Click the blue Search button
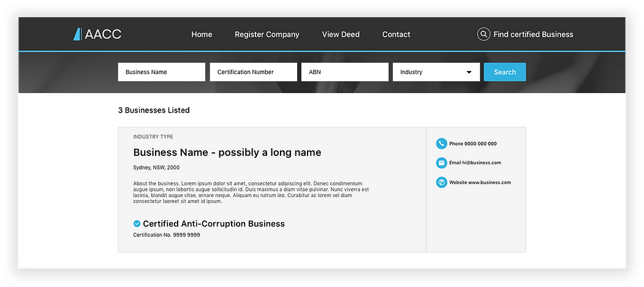644x287 pixels. click(x=505, y=72)
